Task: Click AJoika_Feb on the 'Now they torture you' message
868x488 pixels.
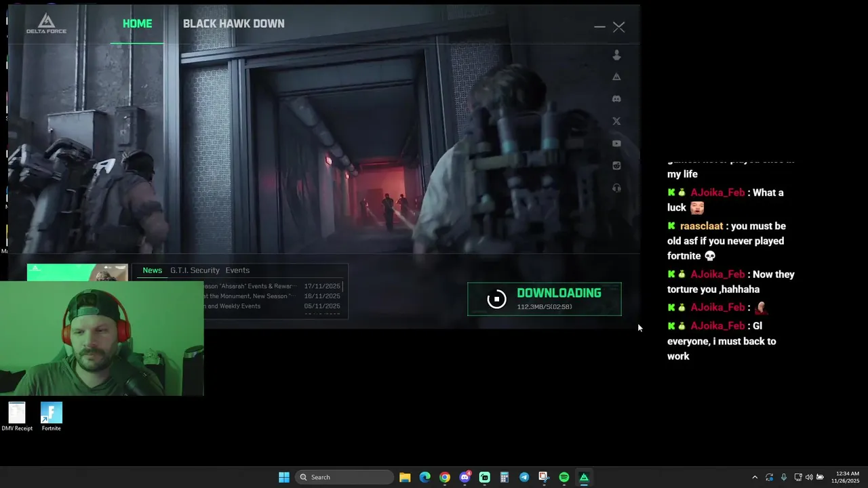Action: (717, 274)
